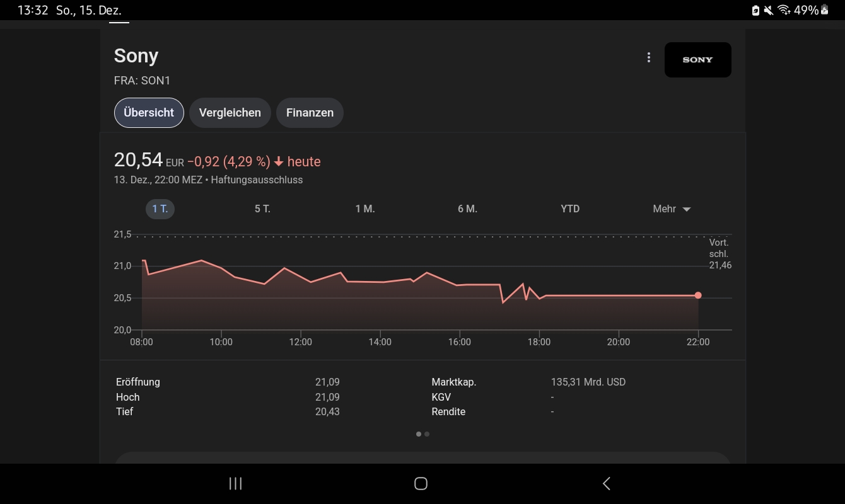Click the Marktkap. label

[454, 382]
